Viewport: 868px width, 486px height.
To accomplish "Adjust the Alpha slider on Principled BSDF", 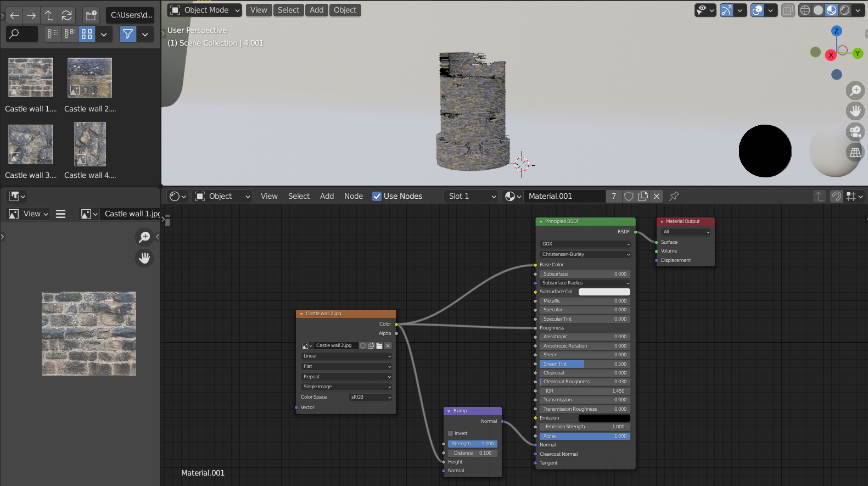I will [x=585, y=436].
